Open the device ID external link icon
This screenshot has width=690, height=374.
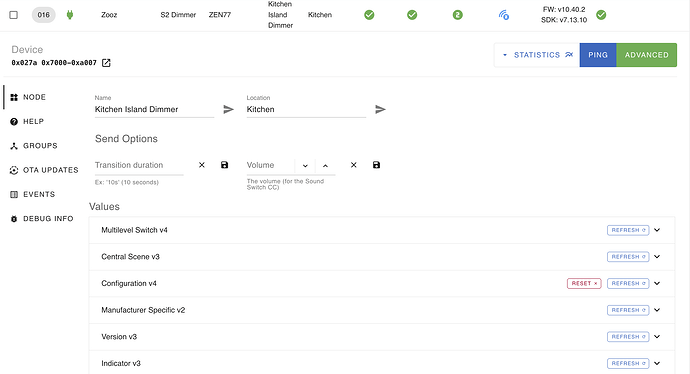[x=106, y=63]
